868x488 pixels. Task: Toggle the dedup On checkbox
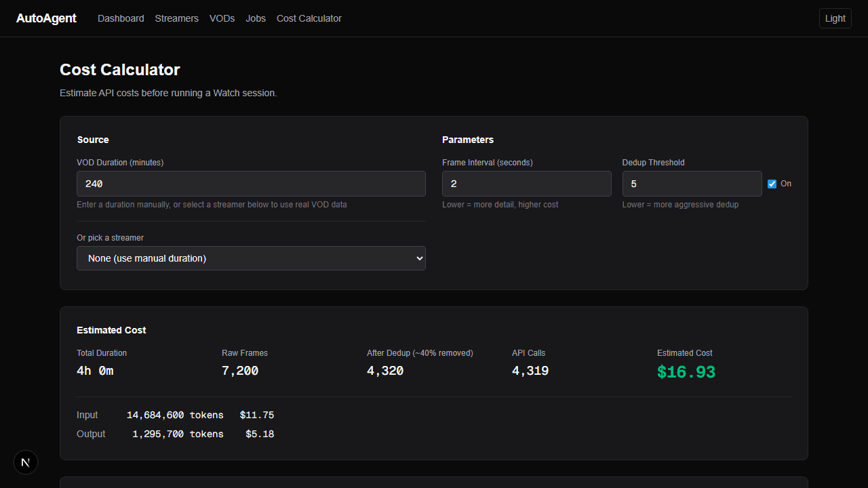(x=772, y=184)
